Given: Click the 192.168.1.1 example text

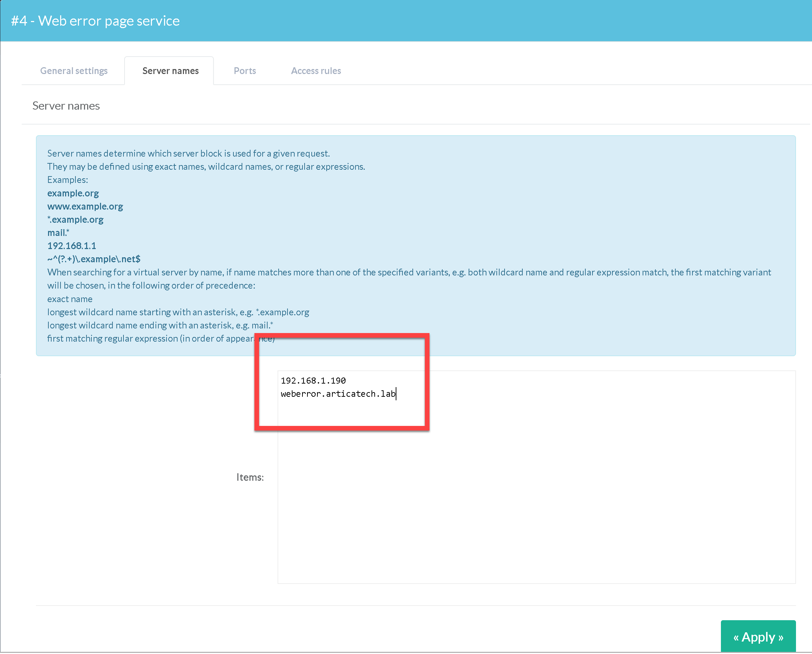Looking at the screenshot, I should pyautogui.click(x=72, y=246).
